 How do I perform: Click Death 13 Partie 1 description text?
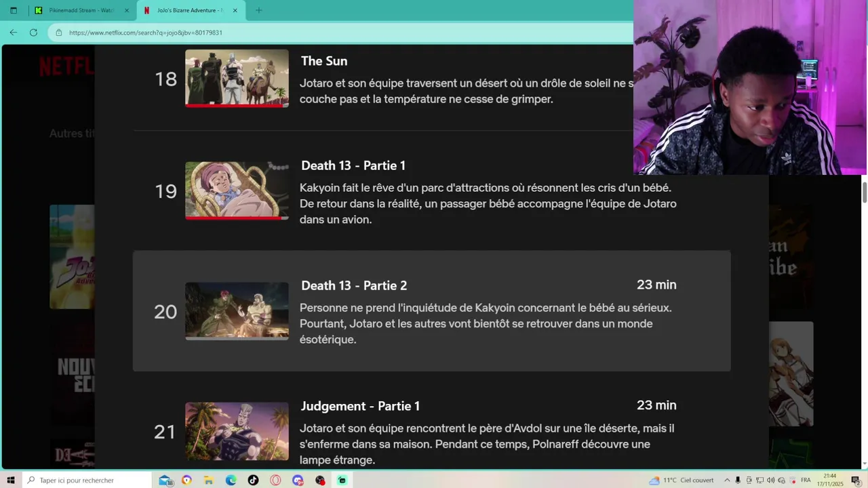(488, 203)
